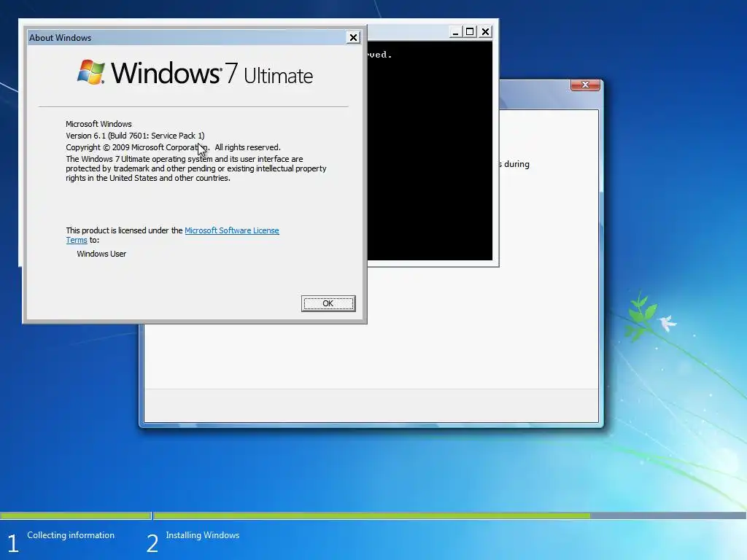Click the 'Microsoft Windows' text line
Screen dimensions: 747x560
[98, 124]
